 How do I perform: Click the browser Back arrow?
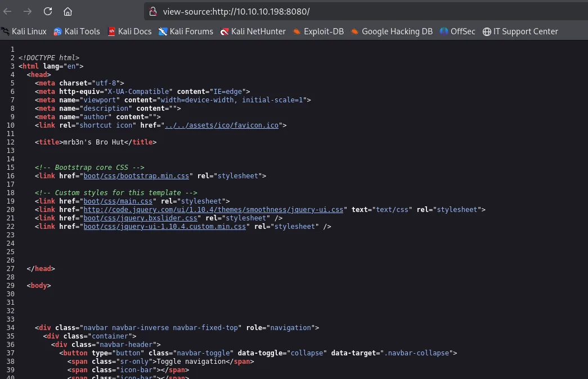(7, 12)
